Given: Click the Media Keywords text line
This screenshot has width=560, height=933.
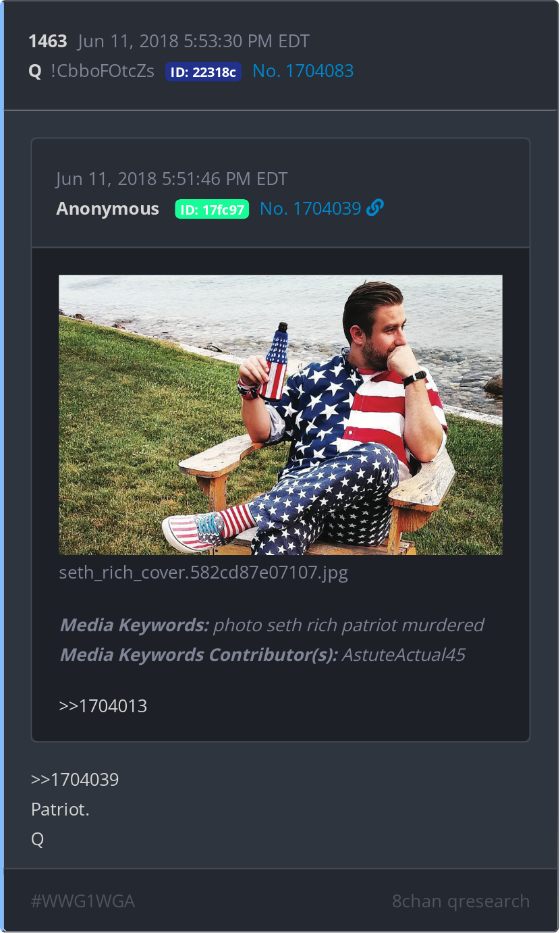Looking at the screenshot, I should click(x=272, y=625).
